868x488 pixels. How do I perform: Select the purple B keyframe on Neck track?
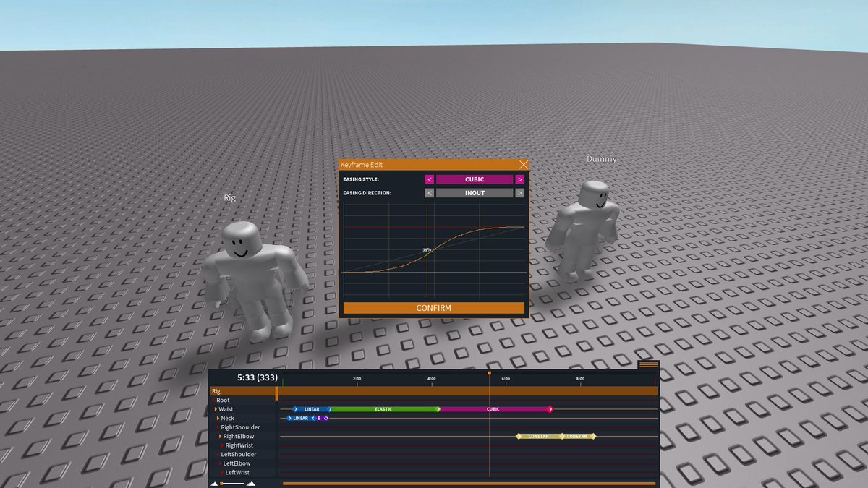pyautogui.click(x=319, y=418)
